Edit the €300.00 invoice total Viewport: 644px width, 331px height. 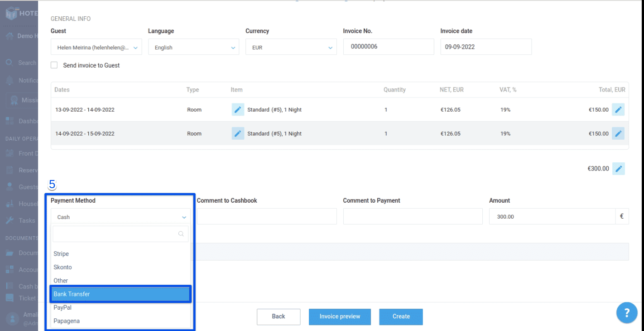(x=619, y=168)
